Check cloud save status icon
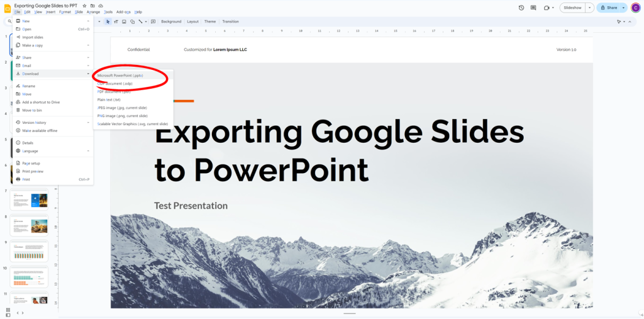The width and height of the screenshot is (644, 319). pos(100,6)
